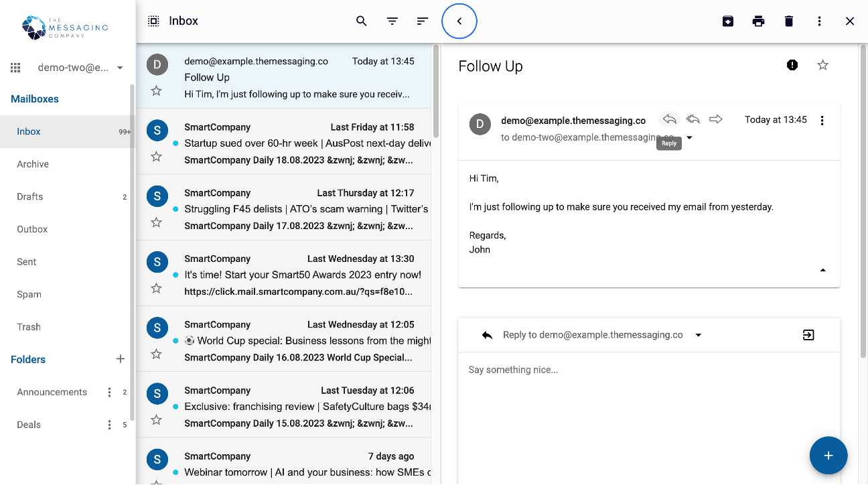Screen dimensions: 868x485
Task: Forward the Follow Up message
Action: pyautogui.click(x=715, y=119)
